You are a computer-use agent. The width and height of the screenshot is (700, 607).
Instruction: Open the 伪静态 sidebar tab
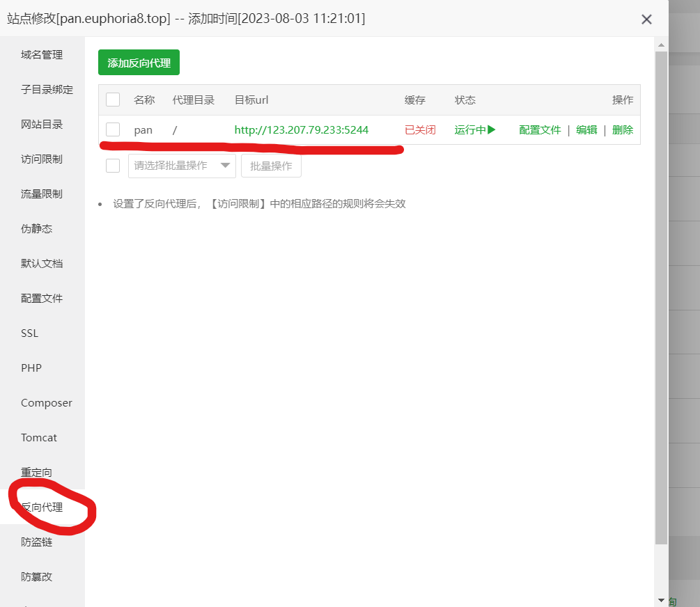(x=37, y=229)
